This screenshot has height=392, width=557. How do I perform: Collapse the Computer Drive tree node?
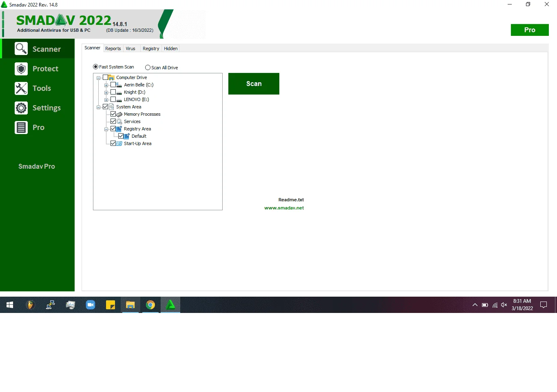pyautogui.click(x=98, y=78)
